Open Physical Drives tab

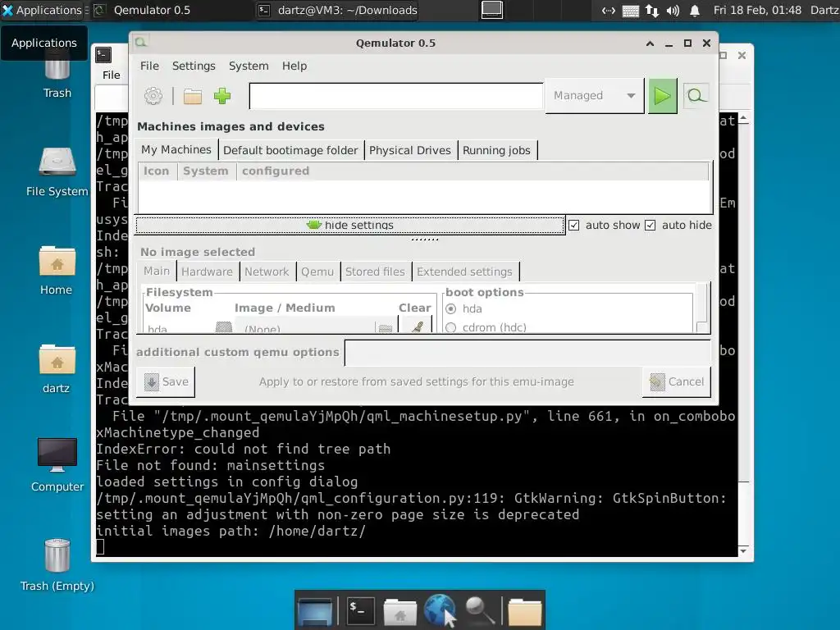coord(410,151)
